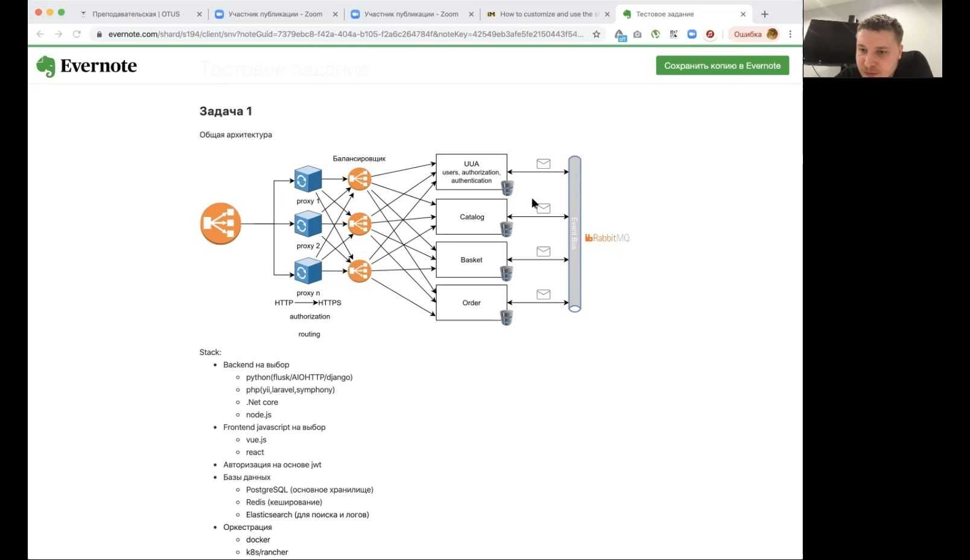
Task: Switch to second Участник публикации Zoom tab
Action: [x=411, y=14]
